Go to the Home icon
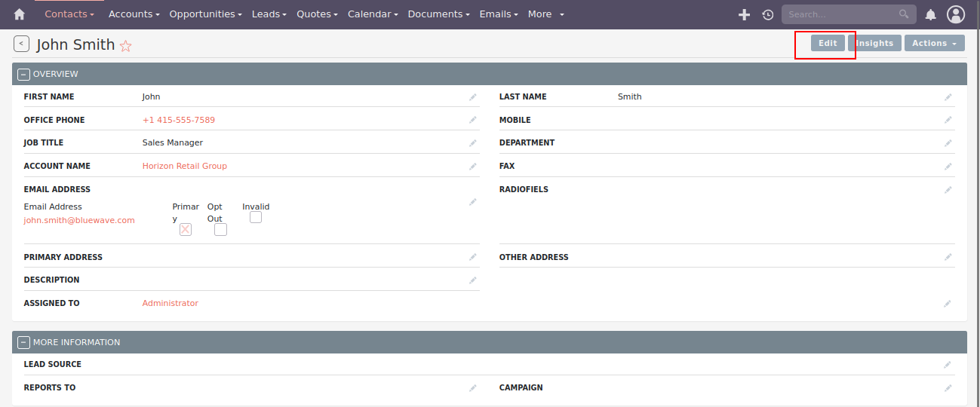The image size is (980, 407). click(x=20, y=14)
